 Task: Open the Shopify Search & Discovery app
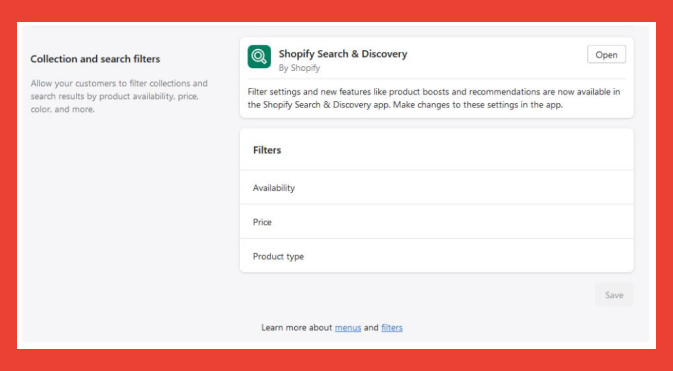pyautogui.click(x=606, y=55)
